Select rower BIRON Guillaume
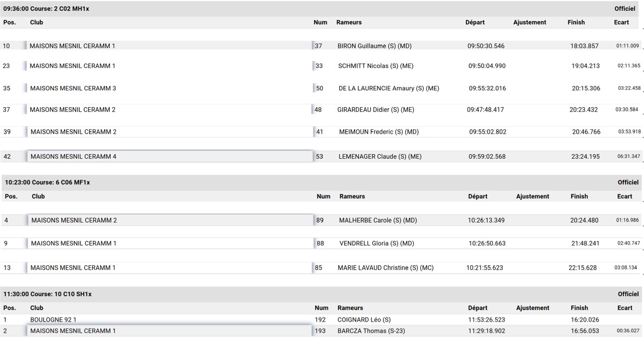644x338 pixels. [374, 46]
